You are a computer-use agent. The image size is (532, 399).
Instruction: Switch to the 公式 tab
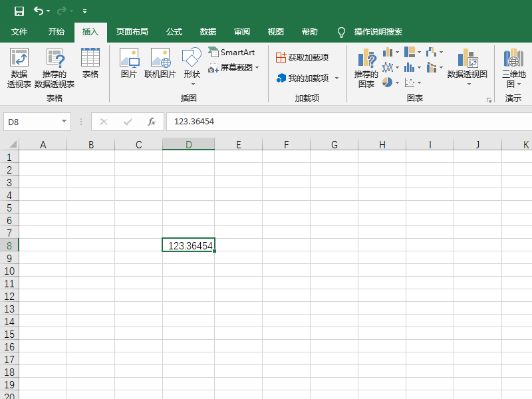click(x=174, y=32)
